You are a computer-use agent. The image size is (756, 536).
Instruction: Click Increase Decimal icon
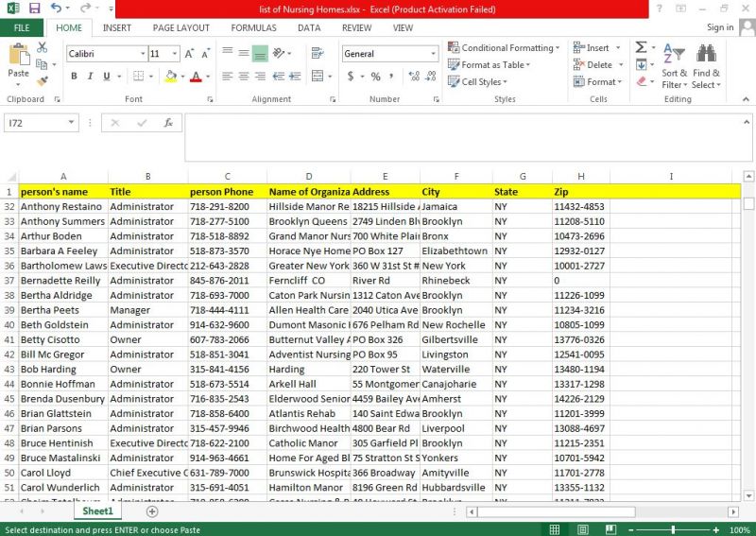(414, 76)
